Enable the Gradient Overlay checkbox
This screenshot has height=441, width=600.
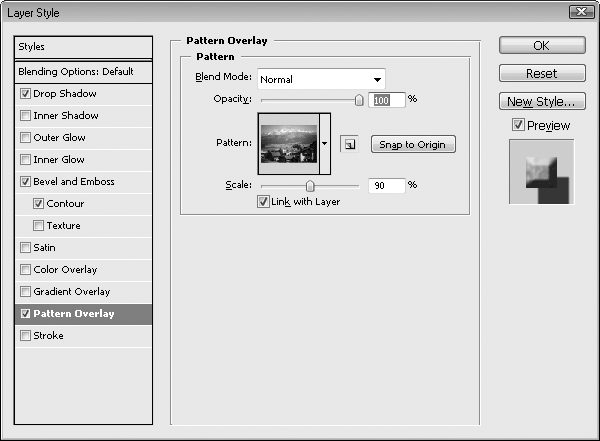[25, 291]
